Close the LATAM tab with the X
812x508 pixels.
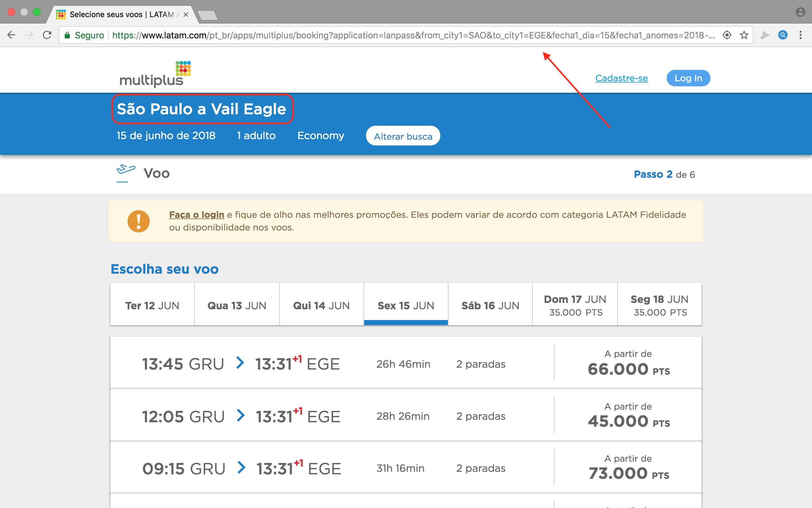186,15
